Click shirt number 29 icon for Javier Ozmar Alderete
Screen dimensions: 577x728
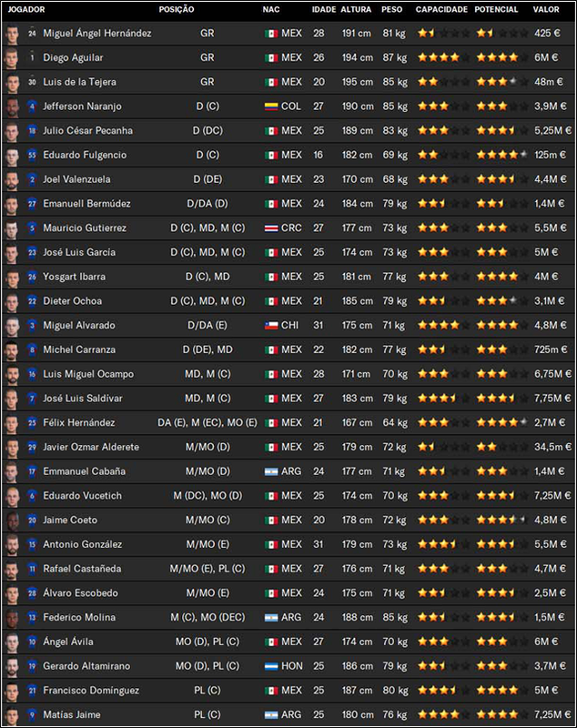pos(32,447)
